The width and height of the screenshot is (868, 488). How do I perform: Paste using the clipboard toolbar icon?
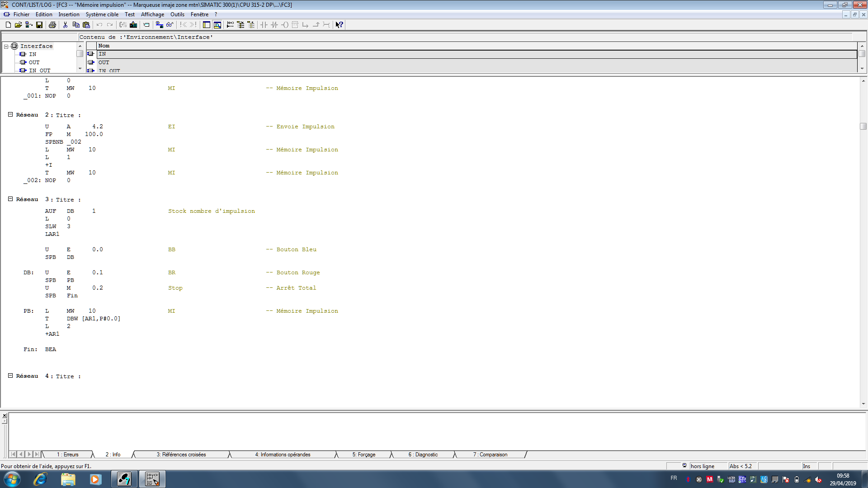86,25
